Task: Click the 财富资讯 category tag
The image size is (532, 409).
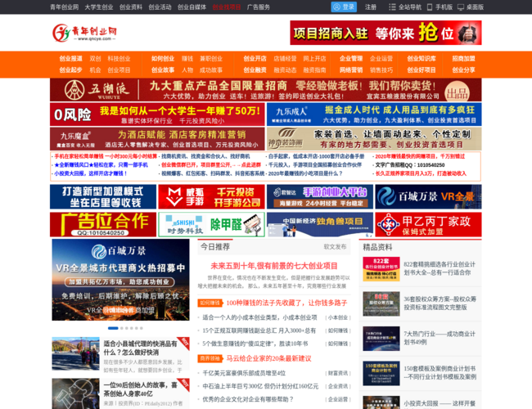Action: [x=338, y=373]
